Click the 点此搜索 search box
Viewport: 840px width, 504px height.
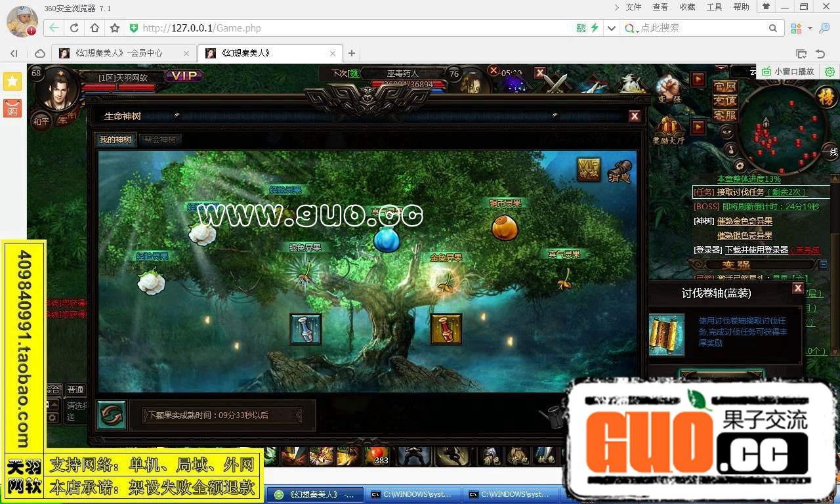(x=702, y=28)
